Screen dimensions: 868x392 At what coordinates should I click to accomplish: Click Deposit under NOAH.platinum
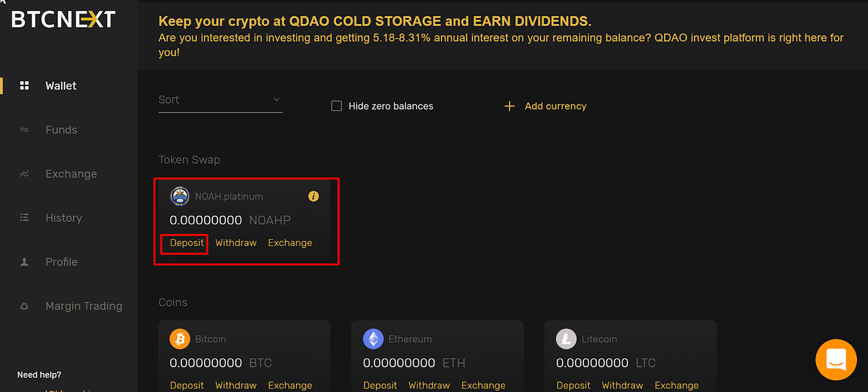tap(184, 243)
